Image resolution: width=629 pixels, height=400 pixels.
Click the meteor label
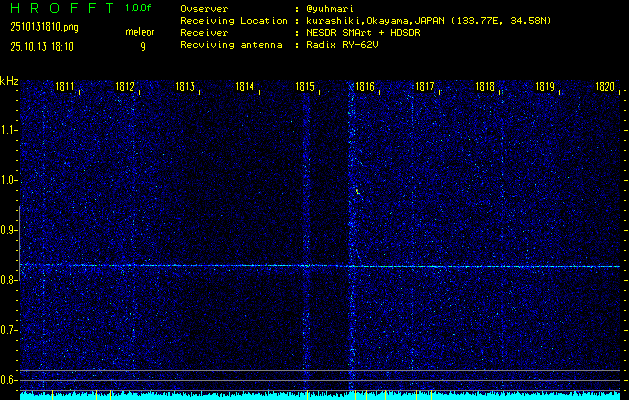[x=140, y=32]
